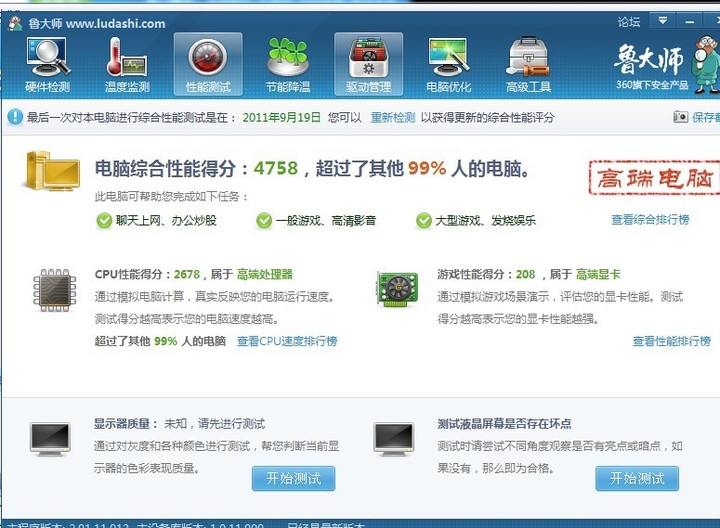Click the yellow computer overall score icon
The height and width of the screenshot is (528, 720).
pos(53,170)
